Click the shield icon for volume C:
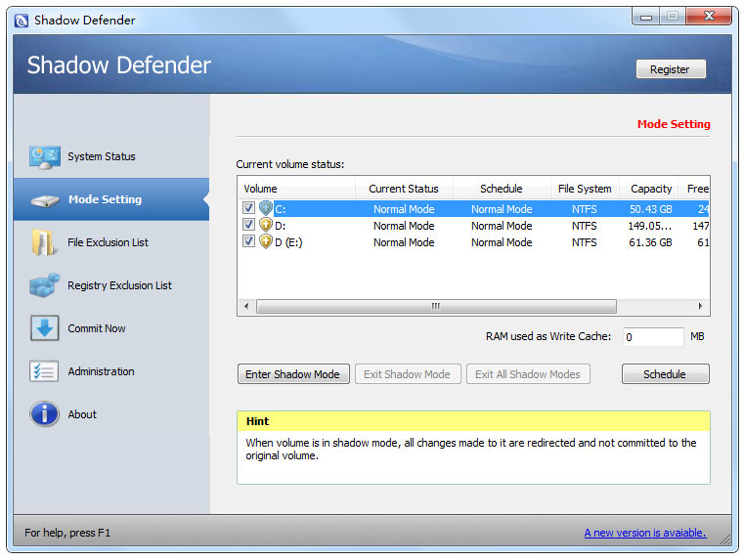 [x=266, y=208]
